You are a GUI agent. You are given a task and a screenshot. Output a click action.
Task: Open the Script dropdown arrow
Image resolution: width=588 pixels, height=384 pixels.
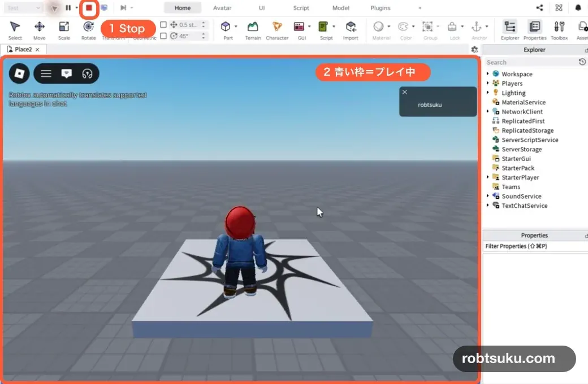tap(334, 27)
